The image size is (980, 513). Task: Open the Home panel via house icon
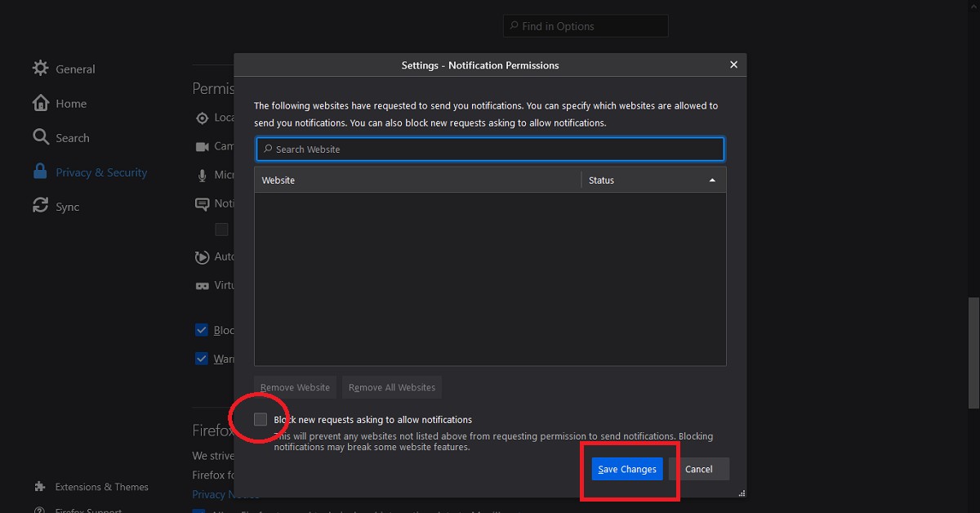coord(40,103)
